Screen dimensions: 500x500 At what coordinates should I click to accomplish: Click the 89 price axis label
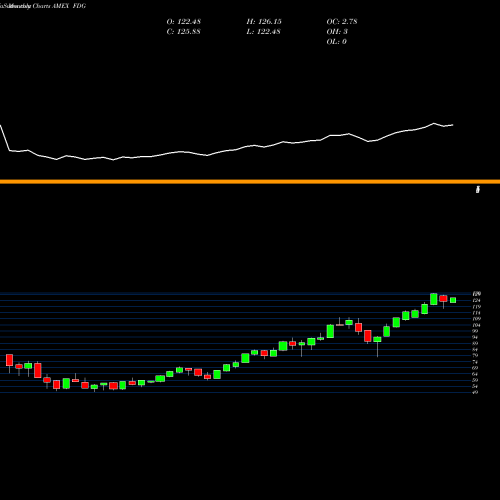tap(476, 343)
